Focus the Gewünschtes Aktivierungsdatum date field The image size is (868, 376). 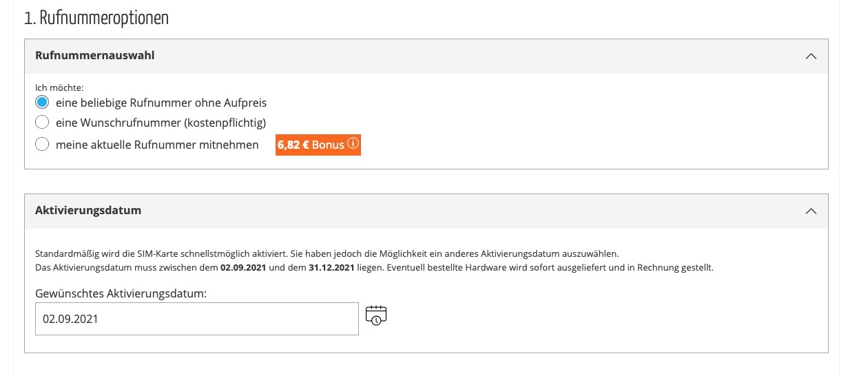coord(197,319)
